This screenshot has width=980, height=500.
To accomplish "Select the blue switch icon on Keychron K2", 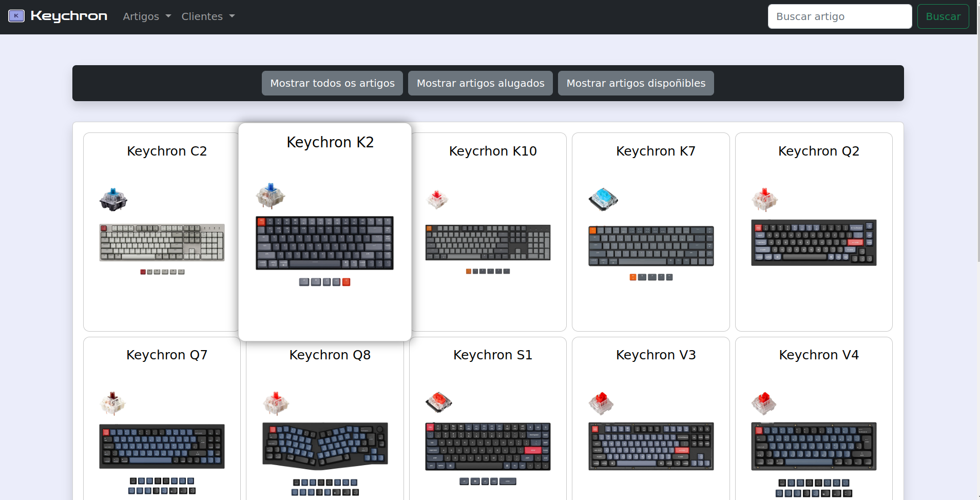I will pyautogui.click(x=271, y=196).
